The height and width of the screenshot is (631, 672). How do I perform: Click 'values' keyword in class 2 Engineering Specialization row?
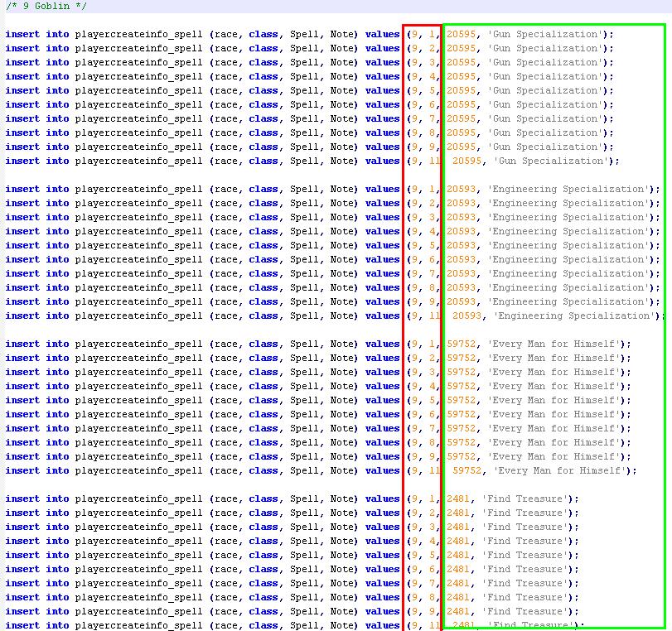pyautogui.click(x=382, y=203)
